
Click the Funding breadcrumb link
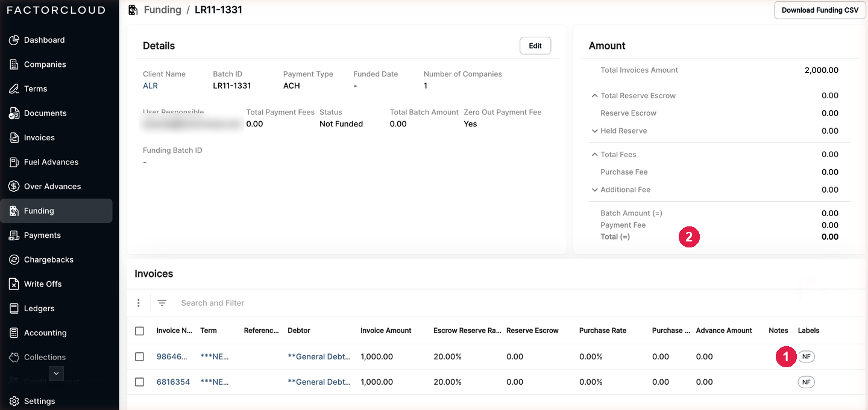point(163,10)
